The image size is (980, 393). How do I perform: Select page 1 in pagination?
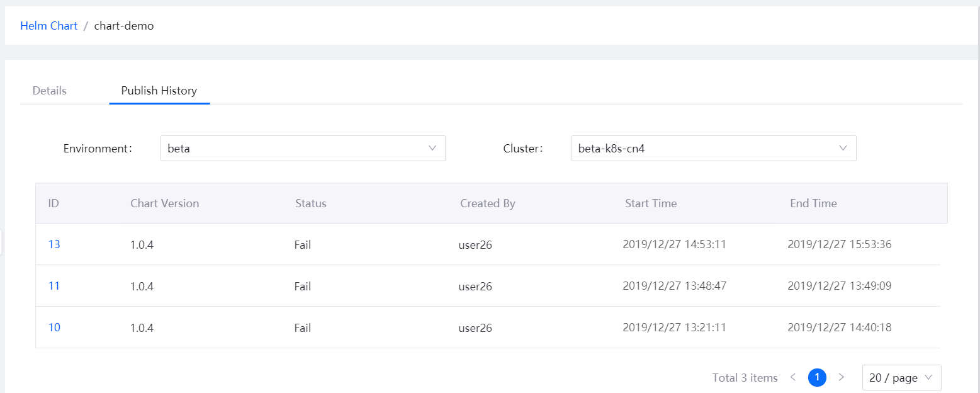pos(817,377)
